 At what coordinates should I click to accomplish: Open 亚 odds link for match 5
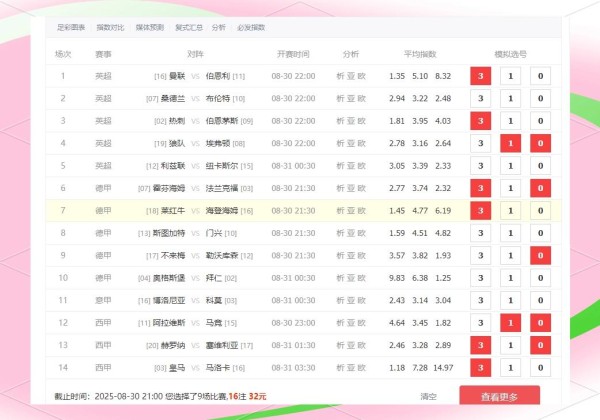click(x=350, y=166)
